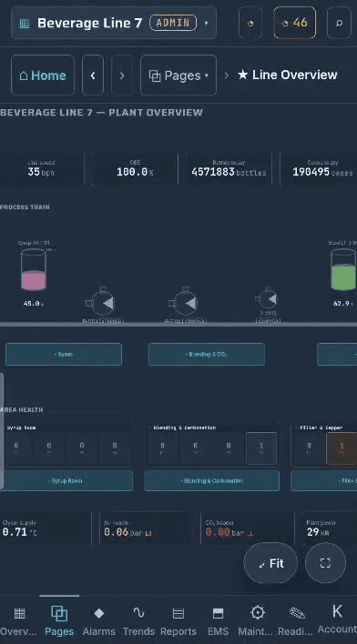Click the Line speed 35 bph tile
Viewport: 357px width, 644px height.
(41, 169)
